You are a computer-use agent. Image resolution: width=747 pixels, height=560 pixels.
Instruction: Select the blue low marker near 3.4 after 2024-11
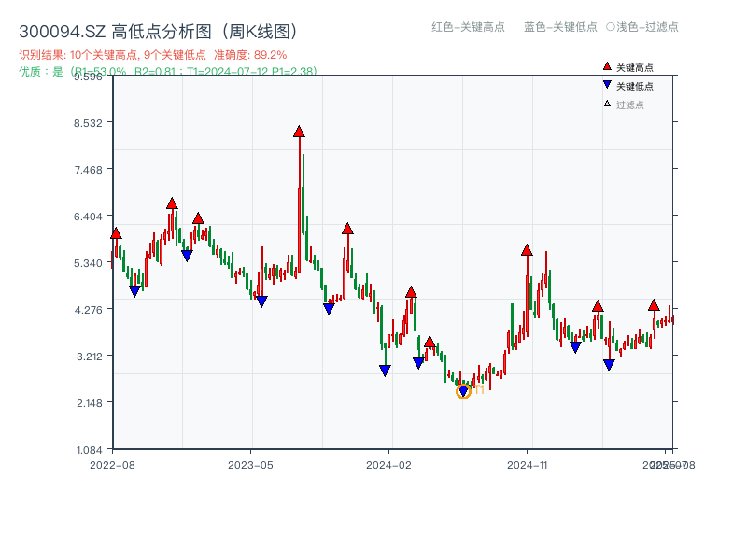coord(575,347)
